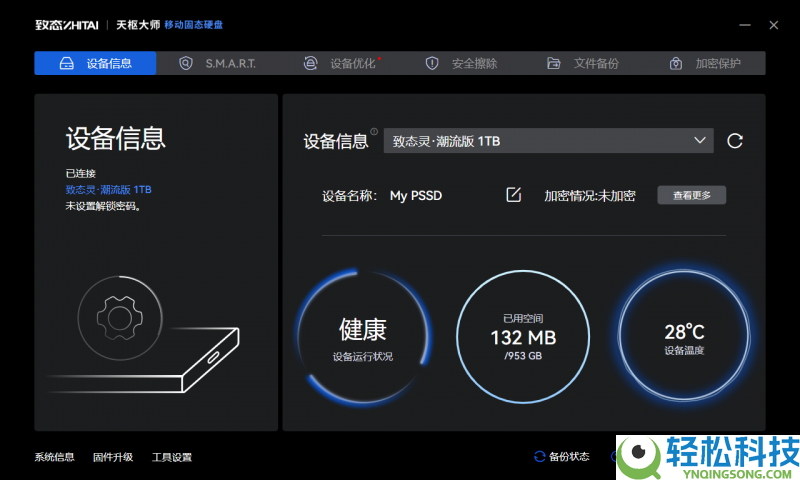Click the 查看更多 button
The width and height of the screenshot is (800, 480).
691,195
